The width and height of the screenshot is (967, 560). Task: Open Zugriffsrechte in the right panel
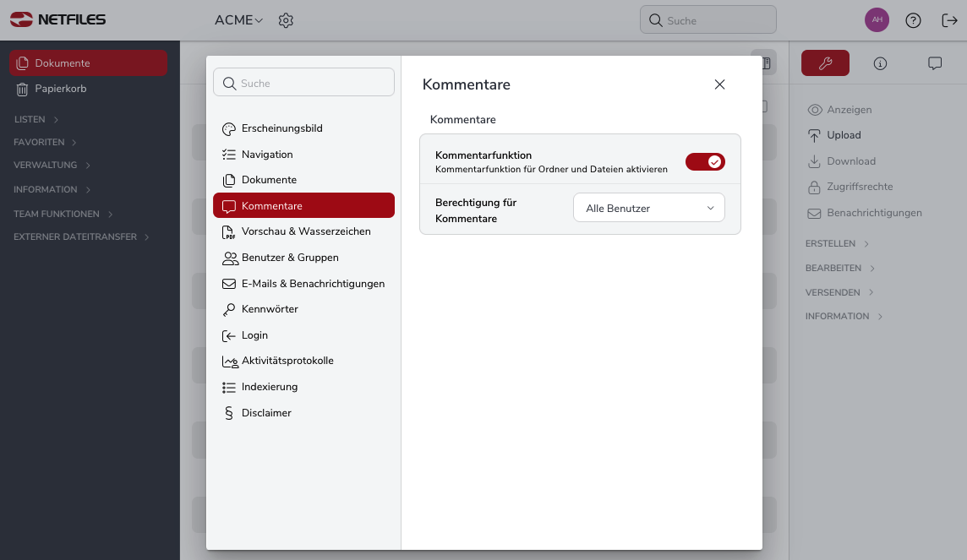click(850, 187)
